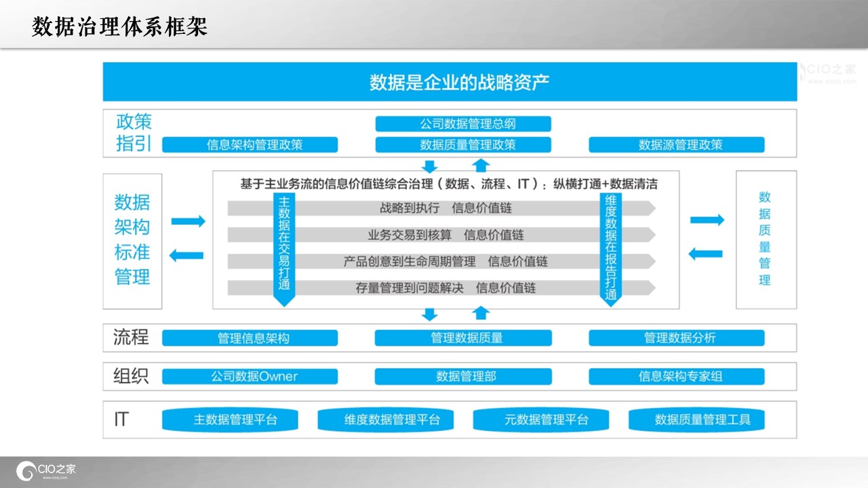Select the 管理数据分析 box
This screenshot has height=488, width=868.
(x=677, y=338)
